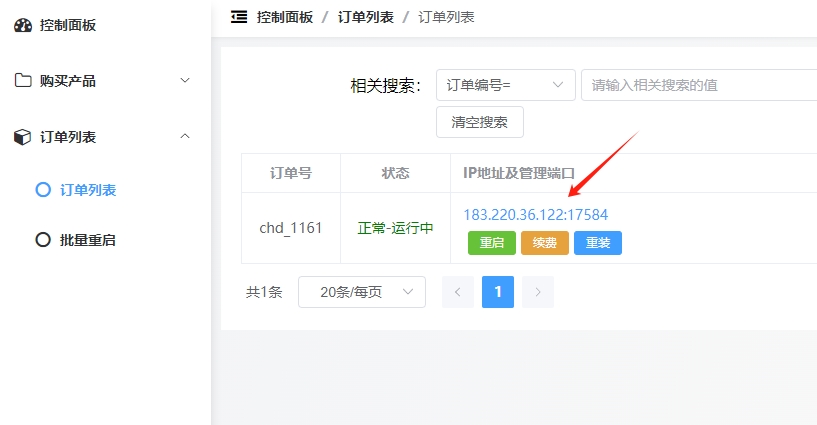Open the 183.220.36.122:17584 IP address link
This screenshot has width=817, height=425.
point(535,214)
